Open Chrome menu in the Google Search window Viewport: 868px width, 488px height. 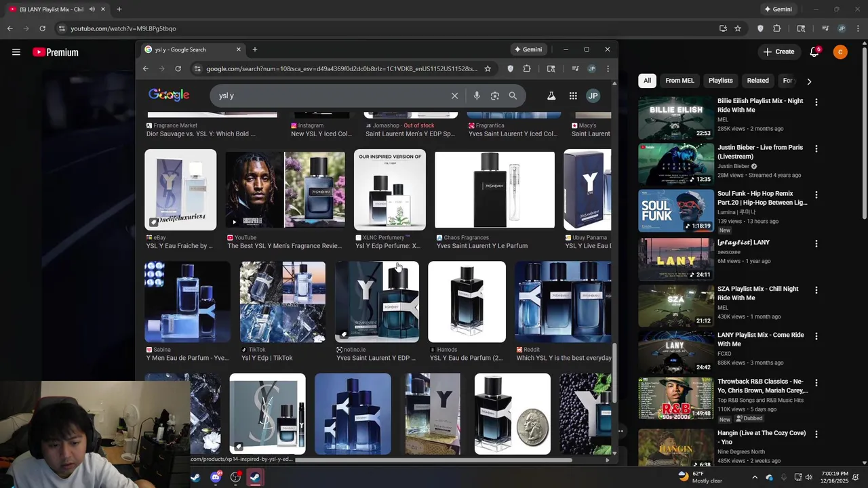608,68
